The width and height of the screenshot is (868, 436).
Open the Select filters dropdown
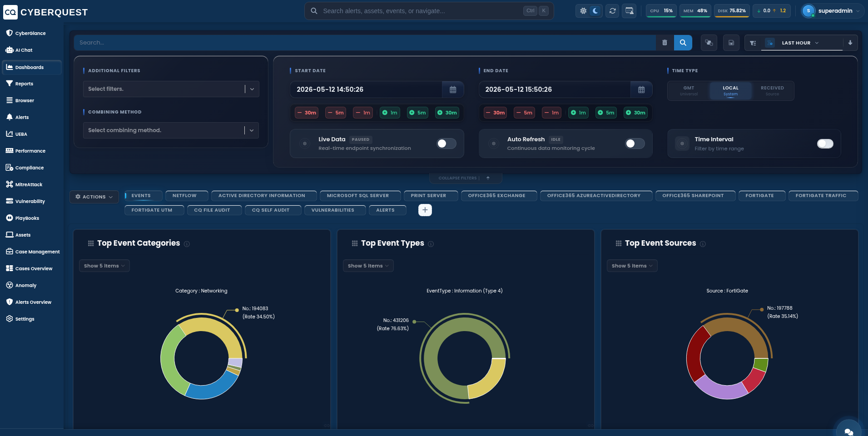[171, 89]
